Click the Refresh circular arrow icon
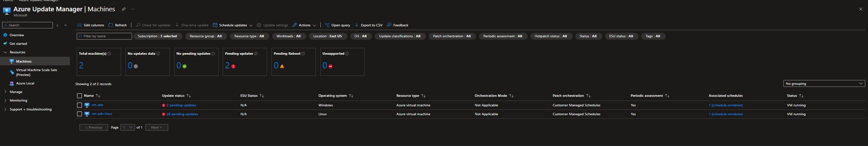This screenshot has height=146, width=868. tap(111, 25)
